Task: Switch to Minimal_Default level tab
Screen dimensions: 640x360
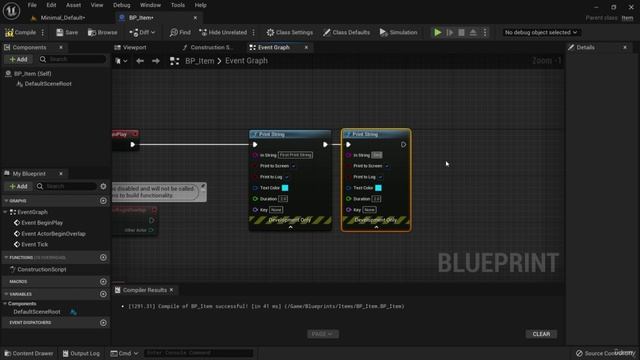Action: pyautogui.click(x=62, y=18)
